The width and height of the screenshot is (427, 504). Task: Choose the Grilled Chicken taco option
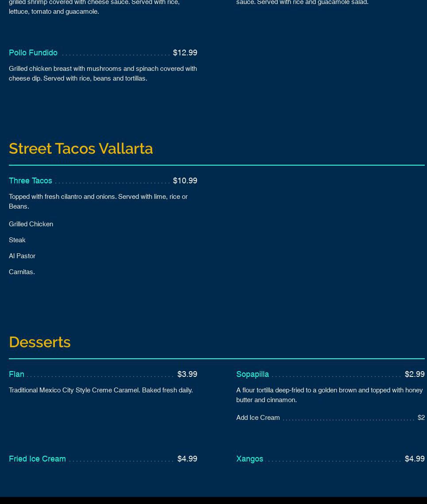click(31, 224)
